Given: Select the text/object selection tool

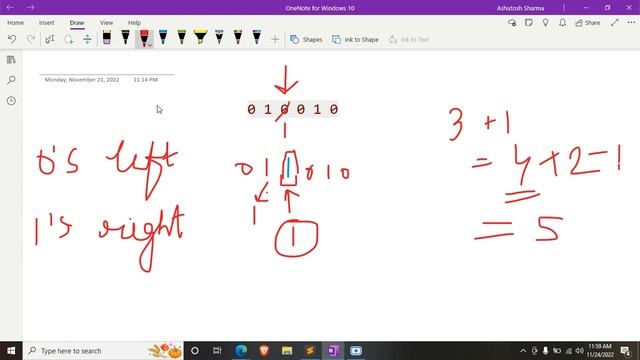Looking at the screenshot, I should [x=50, y=39].
